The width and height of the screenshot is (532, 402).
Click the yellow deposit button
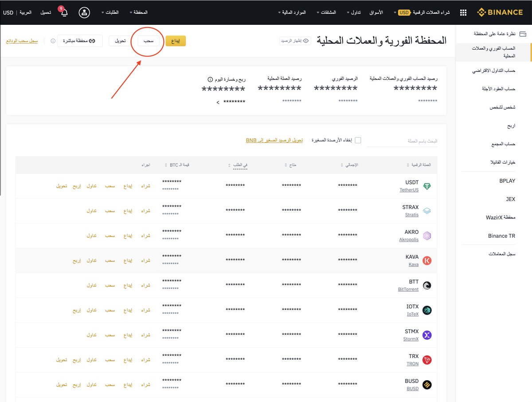tap(176, 41)
